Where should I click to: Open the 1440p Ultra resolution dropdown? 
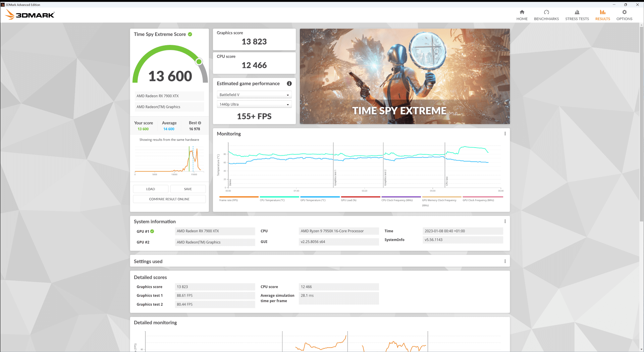[254, 104]
